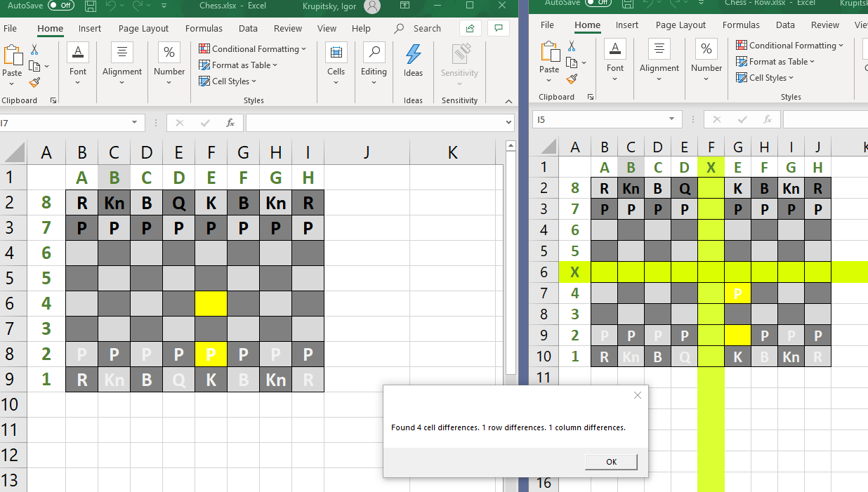This screenshot has height=492, width=868.
Task: Open Conditional Formatting in Chess - Row.xlsx window
Action: point(790,46)
